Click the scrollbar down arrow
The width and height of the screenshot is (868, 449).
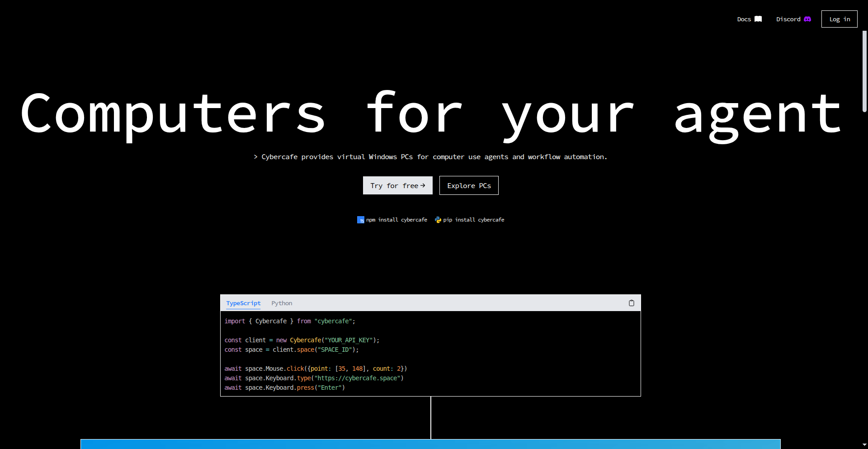tap(864, 445)
